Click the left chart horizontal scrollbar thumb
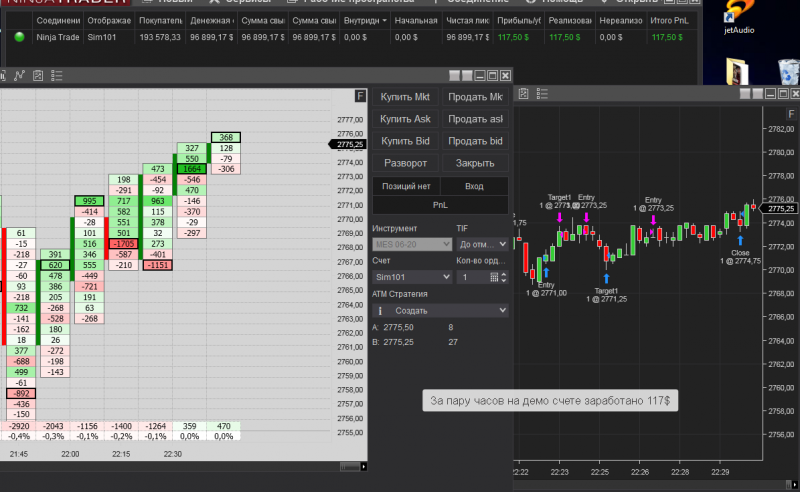The height and width of the screenshot is (492, 800). [x=349, y=466]
